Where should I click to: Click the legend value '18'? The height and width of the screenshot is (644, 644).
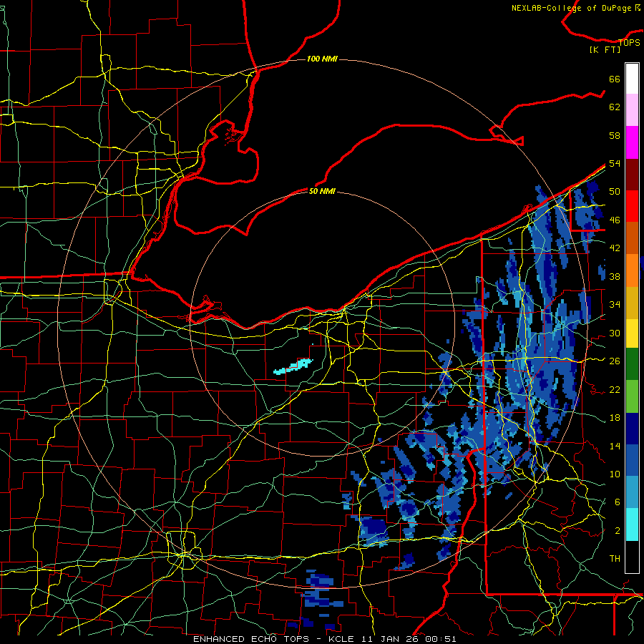[x=615, y=418]
